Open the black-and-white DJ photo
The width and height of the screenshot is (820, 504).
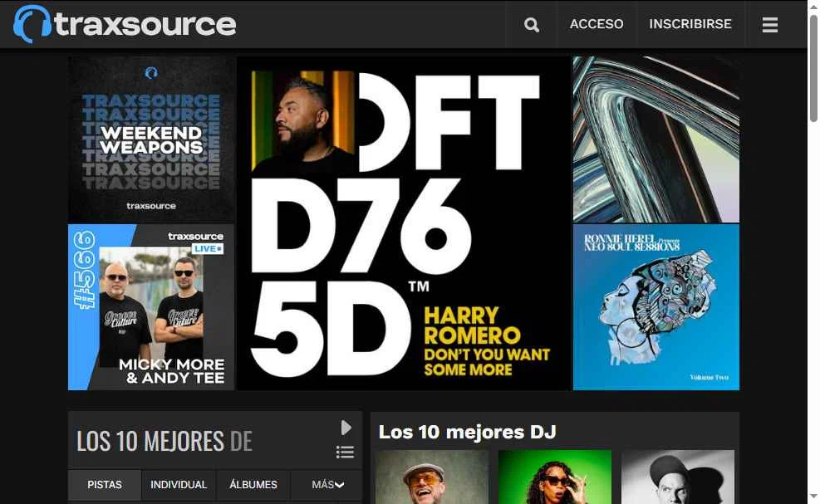678,477
